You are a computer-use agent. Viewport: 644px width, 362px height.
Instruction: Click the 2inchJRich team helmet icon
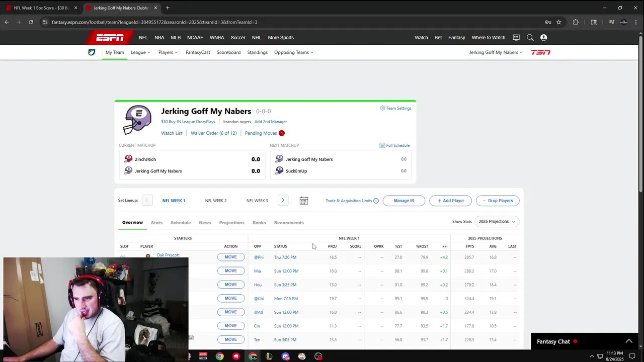128,159
